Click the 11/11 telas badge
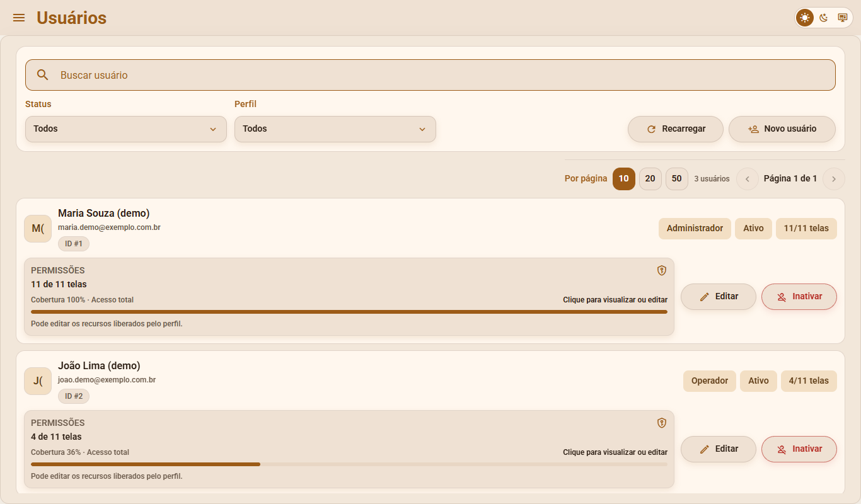This screenshot has width=861, height=504. click(x=806, y=229)
